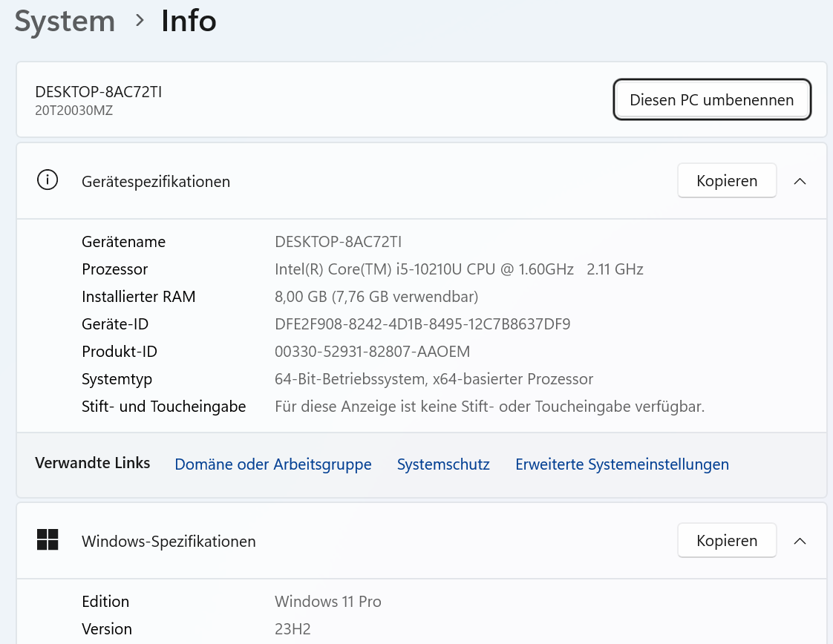Image resolution: width=833 pixels, height=644 pixels.
Task: Click the Produkt-ID value 00330-52931-82807-AAOEM
Action: 372,352
